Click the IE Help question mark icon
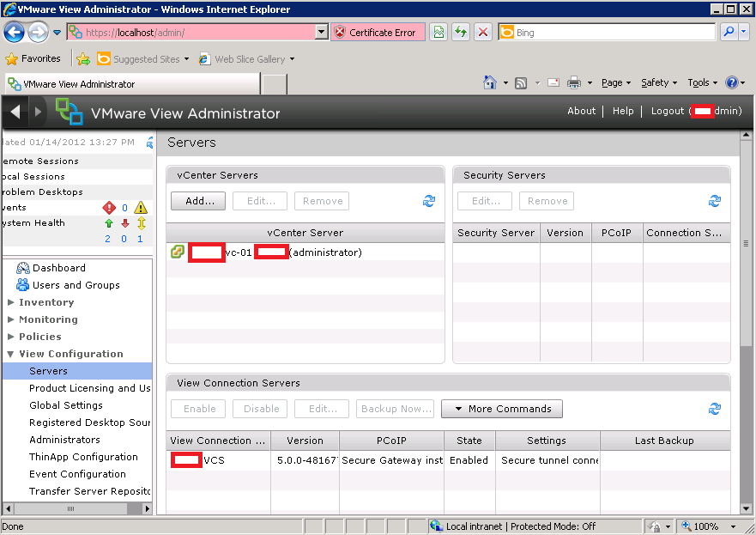756x535 pixels. tap(731, 83)
